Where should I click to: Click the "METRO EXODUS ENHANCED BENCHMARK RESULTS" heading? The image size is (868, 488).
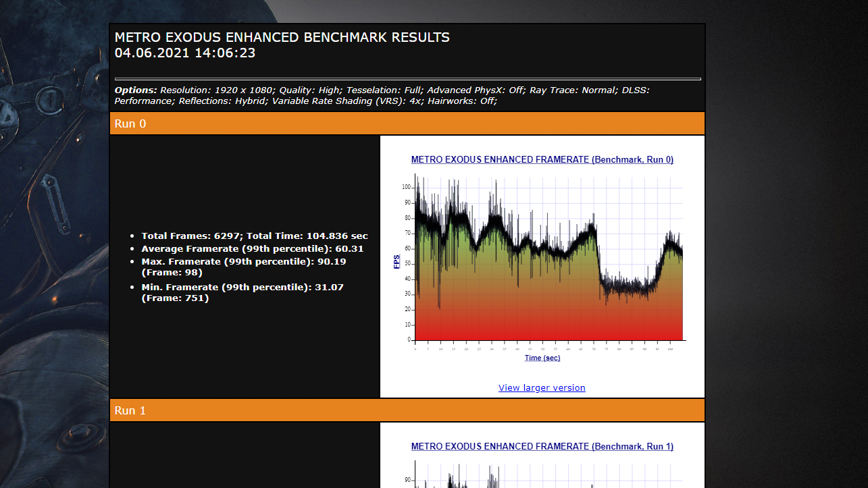pyautogui.click(x=282, y=38)
